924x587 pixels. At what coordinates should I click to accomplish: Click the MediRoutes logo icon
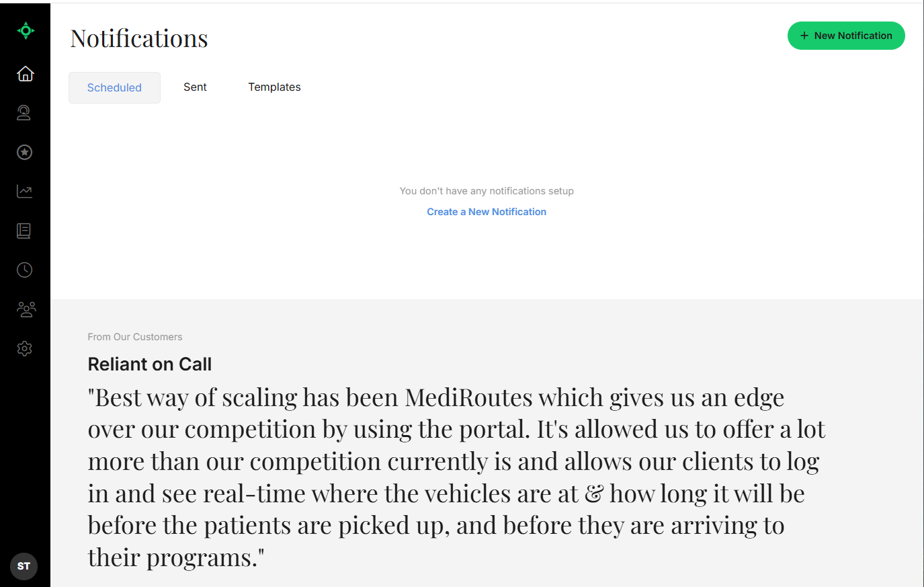tap(26, 30)
